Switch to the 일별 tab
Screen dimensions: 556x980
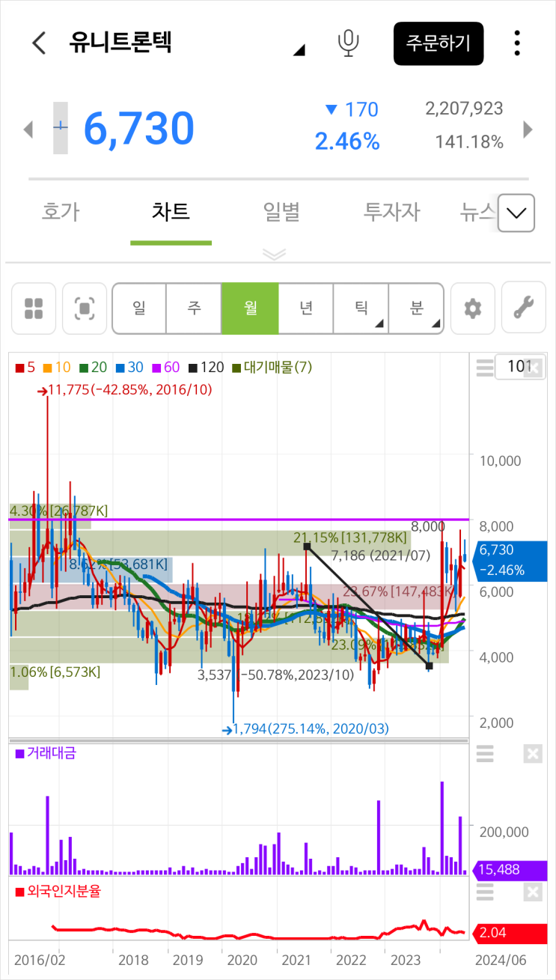point(281,212)
